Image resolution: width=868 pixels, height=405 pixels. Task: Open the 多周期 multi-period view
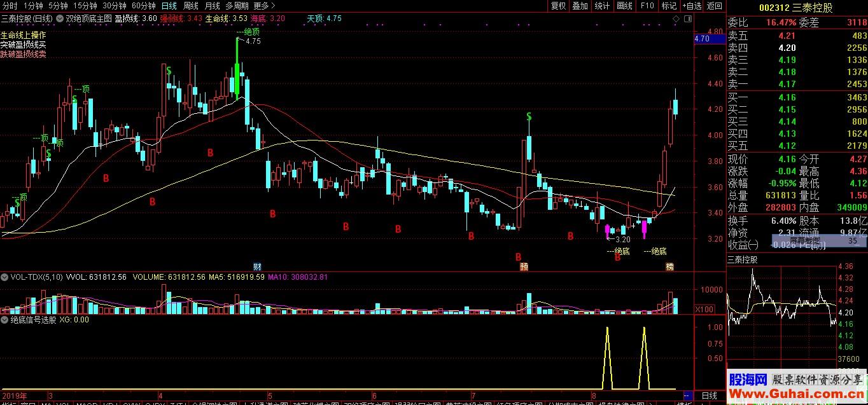(236, 6)
